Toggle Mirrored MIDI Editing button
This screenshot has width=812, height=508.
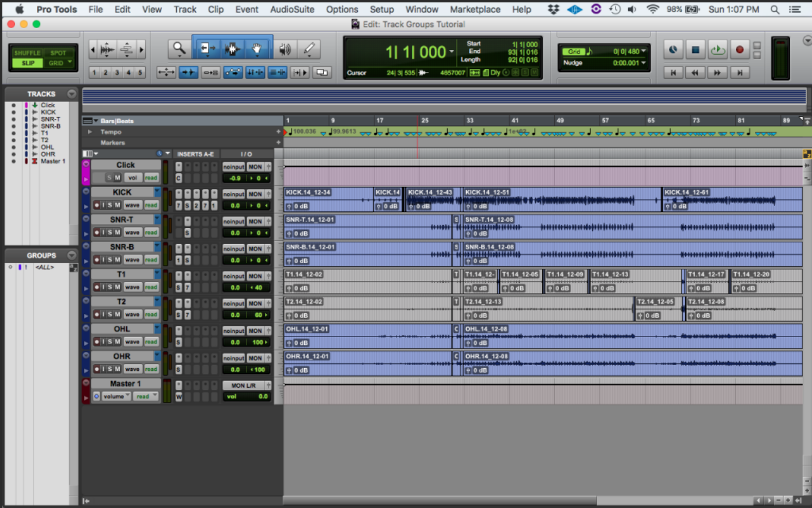coord(211,73)
